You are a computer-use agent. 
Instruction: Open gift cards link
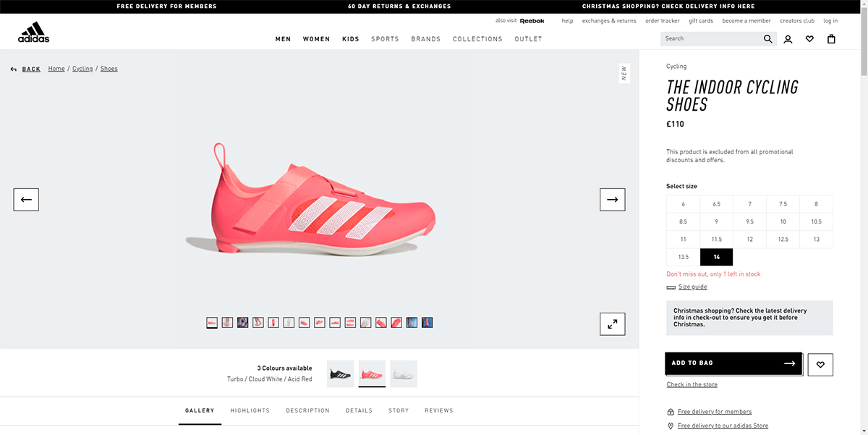pyautogui.click(x=701, y=21)
